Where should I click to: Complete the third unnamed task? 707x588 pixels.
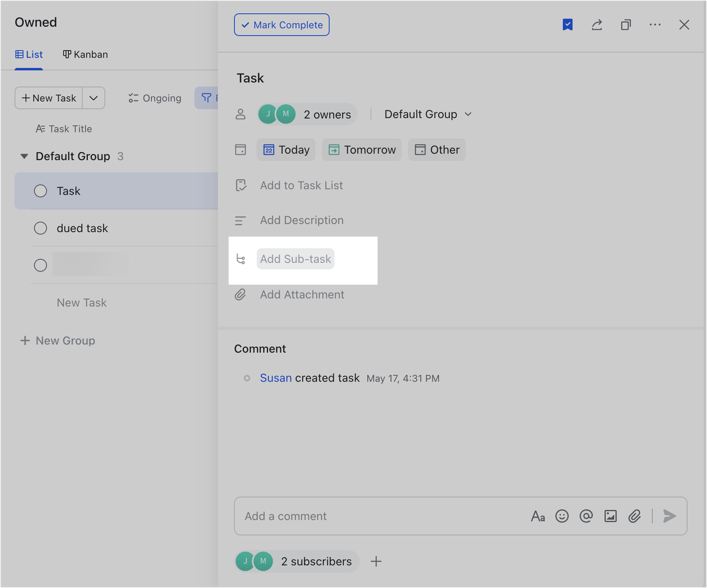coord(40,265)
